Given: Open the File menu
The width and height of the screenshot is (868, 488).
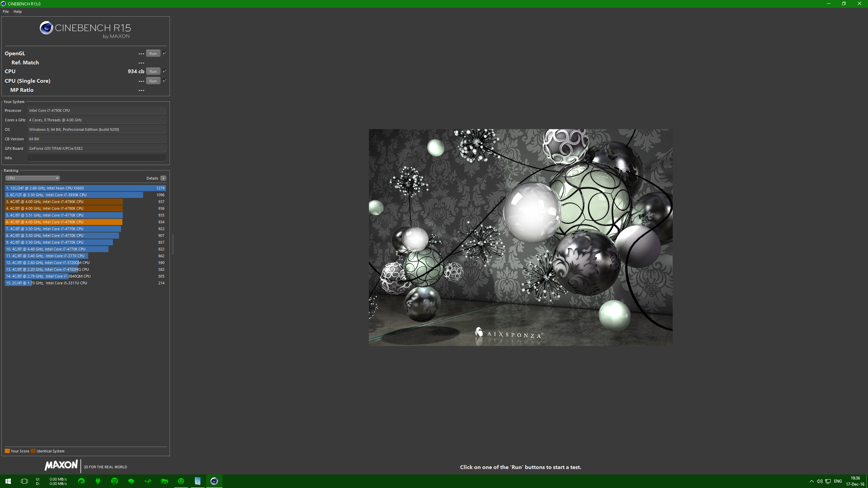Looking at the screenshot, I should [x=6, y=12].
